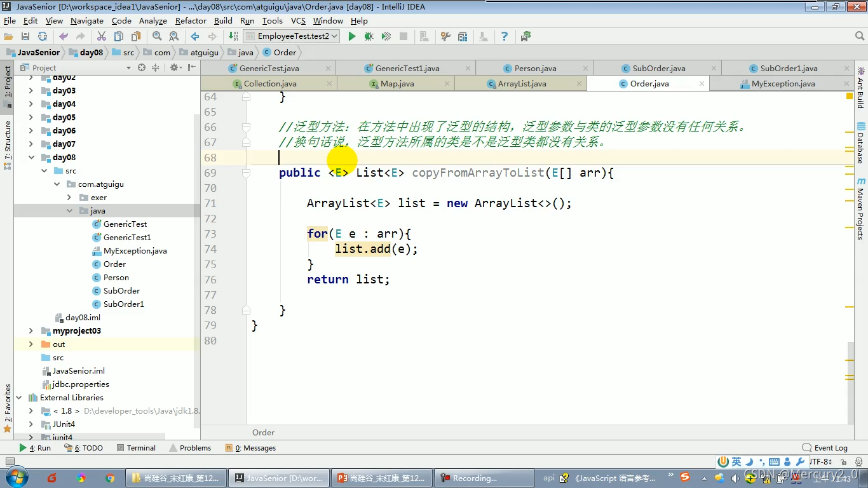Viewport: 868px width, 488px height.
Task: Click the Stop square icon
Action: click(x=403, y=36)
